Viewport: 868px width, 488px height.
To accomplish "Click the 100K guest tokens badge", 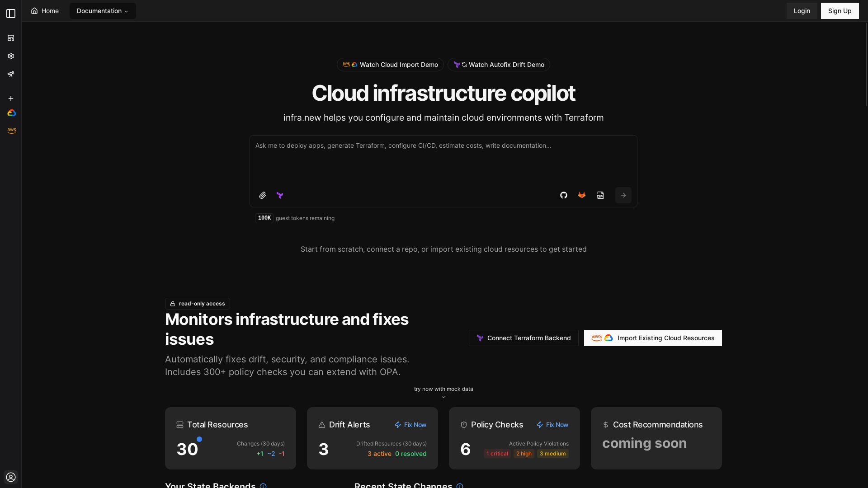I will click(x=264, y=218).
